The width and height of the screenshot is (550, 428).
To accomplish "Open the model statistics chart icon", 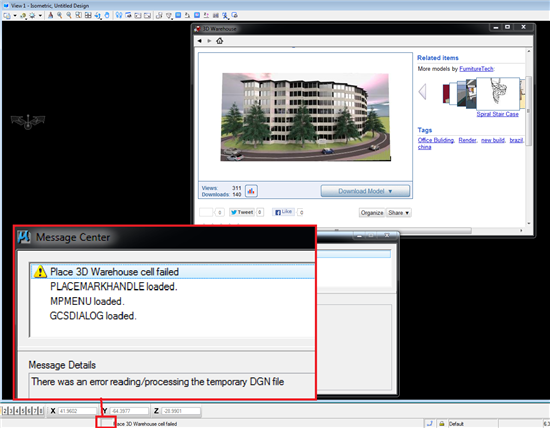I will click(251, 191).
